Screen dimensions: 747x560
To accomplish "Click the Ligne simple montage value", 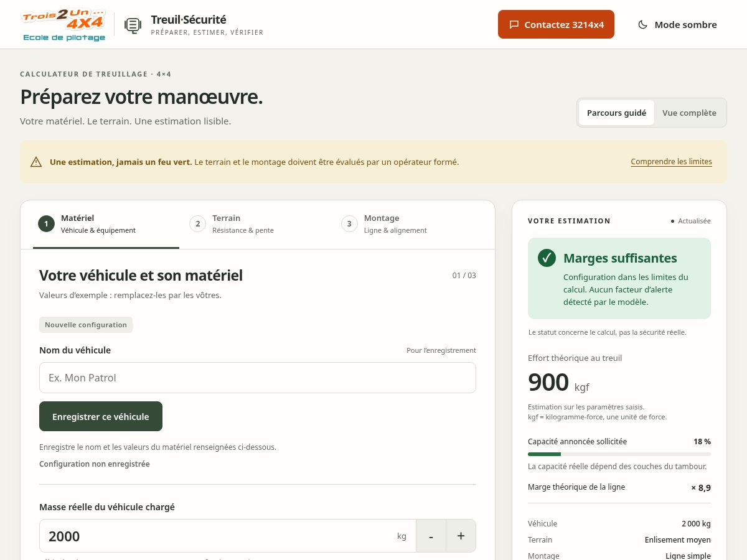I will 688,556.
